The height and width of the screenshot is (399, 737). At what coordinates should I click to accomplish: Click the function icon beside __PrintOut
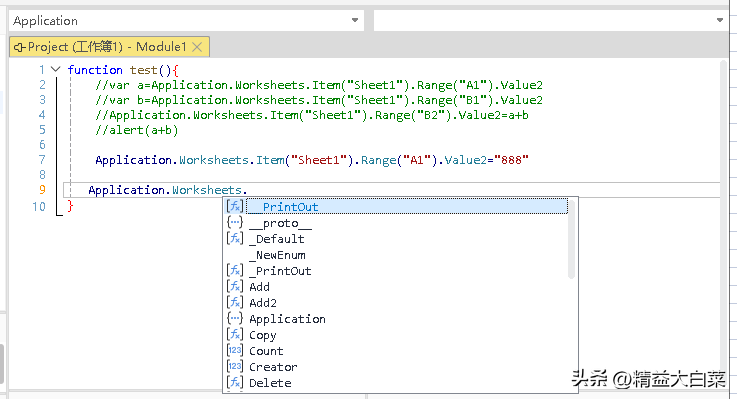click(235, 206)
